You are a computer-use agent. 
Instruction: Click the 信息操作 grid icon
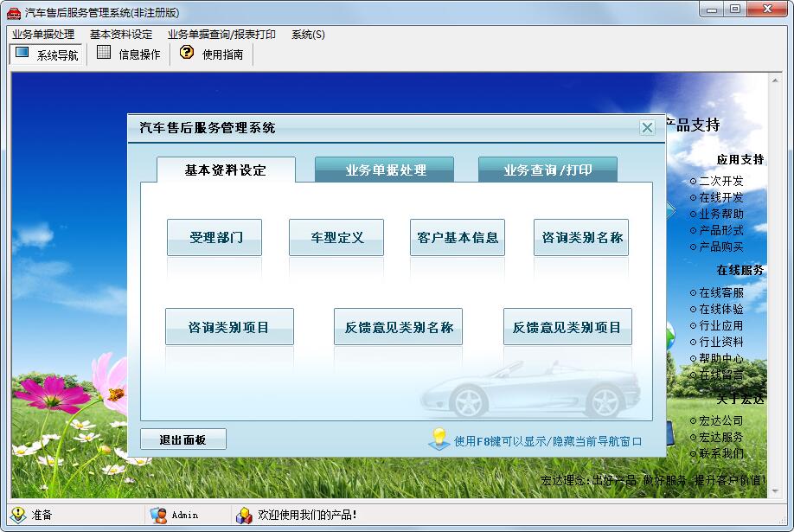click(104, 54)
